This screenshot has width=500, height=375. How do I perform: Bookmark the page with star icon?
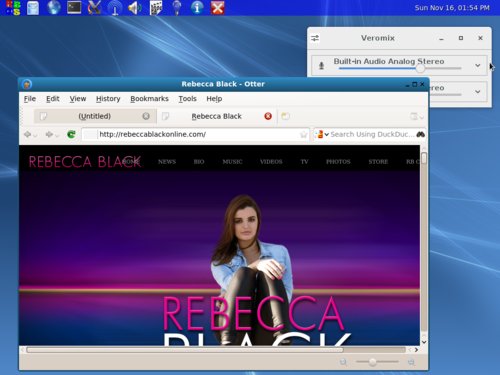(303, 135)
